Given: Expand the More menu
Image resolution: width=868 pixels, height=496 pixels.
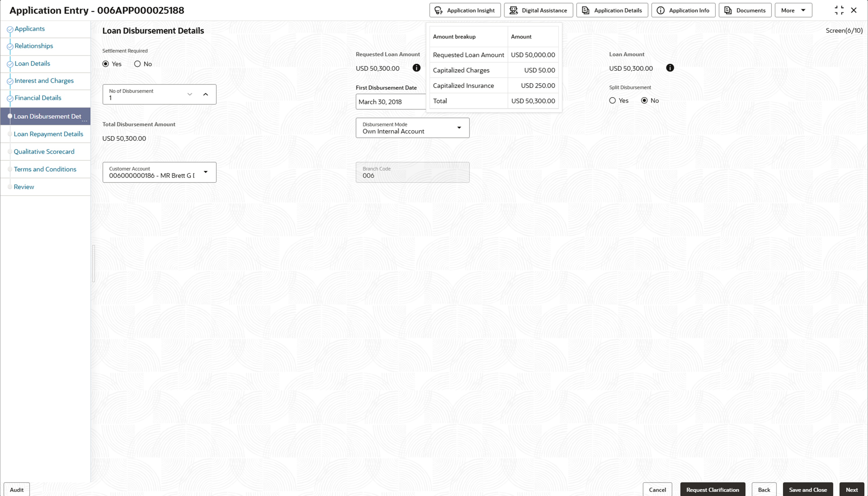Looking at the screenshot, I should pos(793,10).
